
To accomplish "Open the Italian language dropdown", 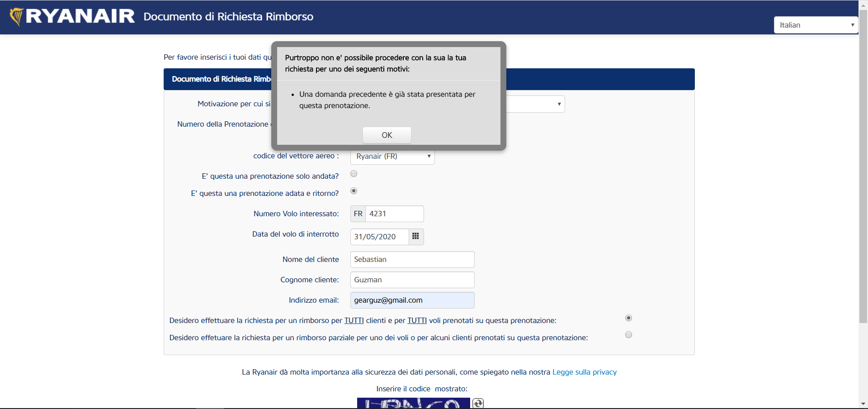I will (x=816, y=25).
